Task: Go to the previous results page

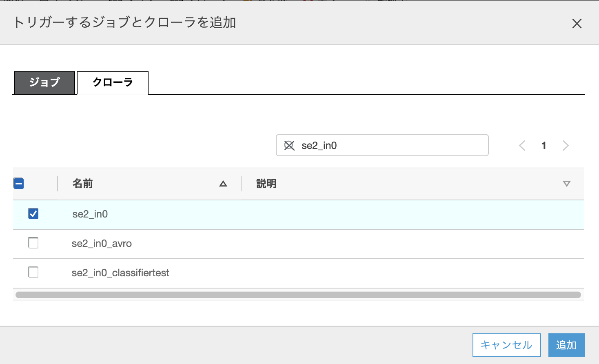Action: [x=522, y=145]
